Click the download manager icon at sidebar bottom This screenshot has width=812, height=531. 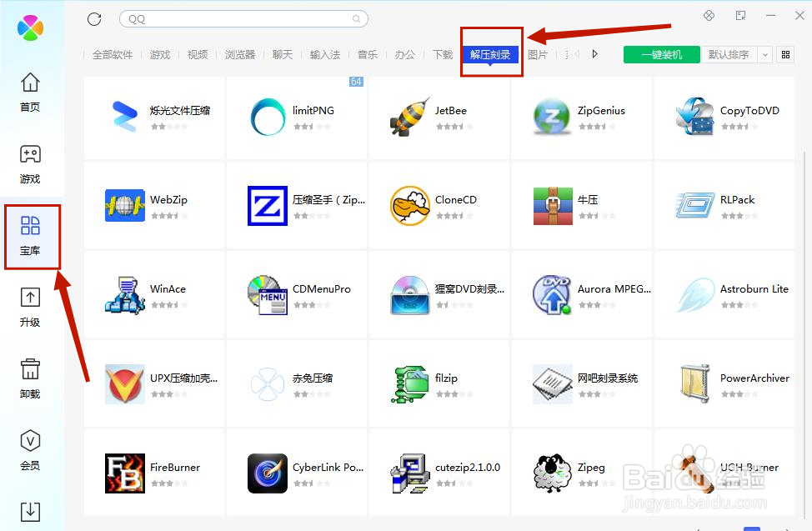(x=30, y=511)
